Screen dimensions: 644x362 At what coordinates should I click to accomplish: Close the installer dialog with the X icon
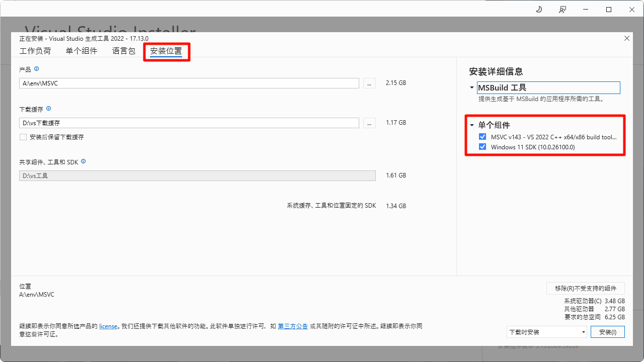(626, 38)
